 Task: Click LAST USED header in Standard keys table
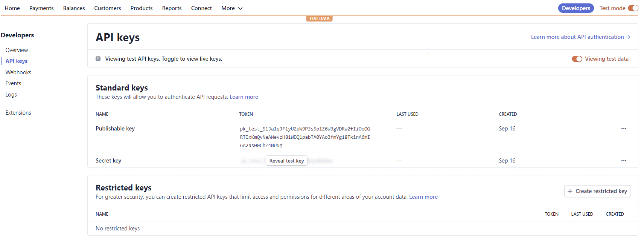coord(407,114)
